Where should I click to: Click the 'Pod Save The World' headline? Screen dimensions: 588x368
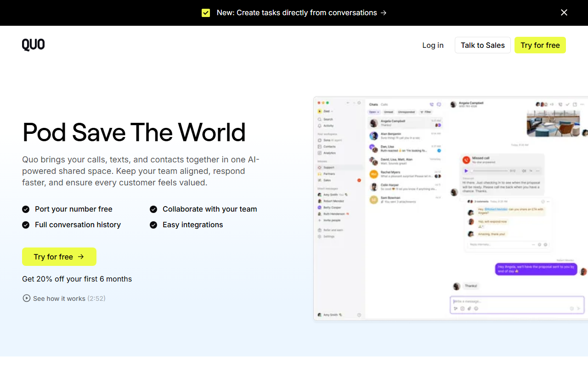tap(134, 132)
